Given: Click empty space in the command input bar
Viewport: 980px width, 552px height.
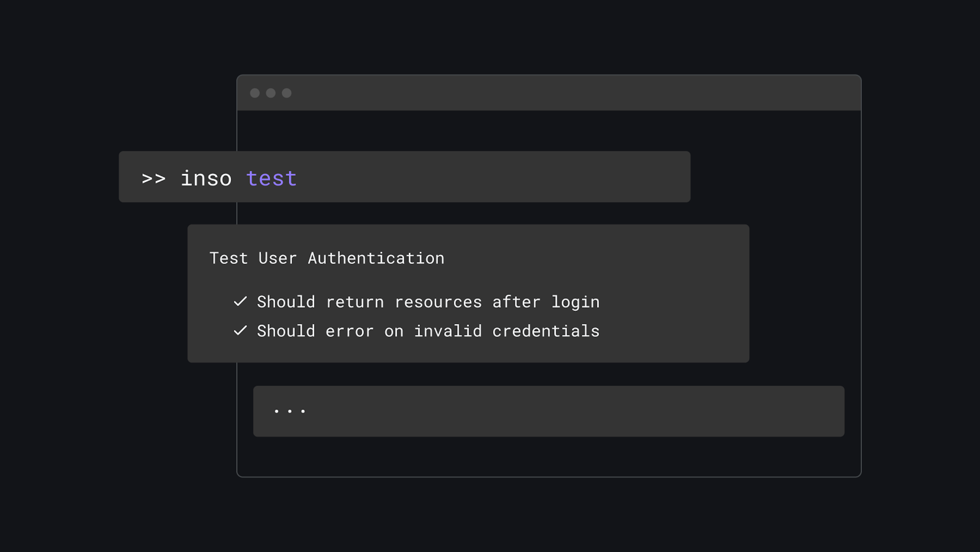Looking at the screenshot, I should (498, 177).
